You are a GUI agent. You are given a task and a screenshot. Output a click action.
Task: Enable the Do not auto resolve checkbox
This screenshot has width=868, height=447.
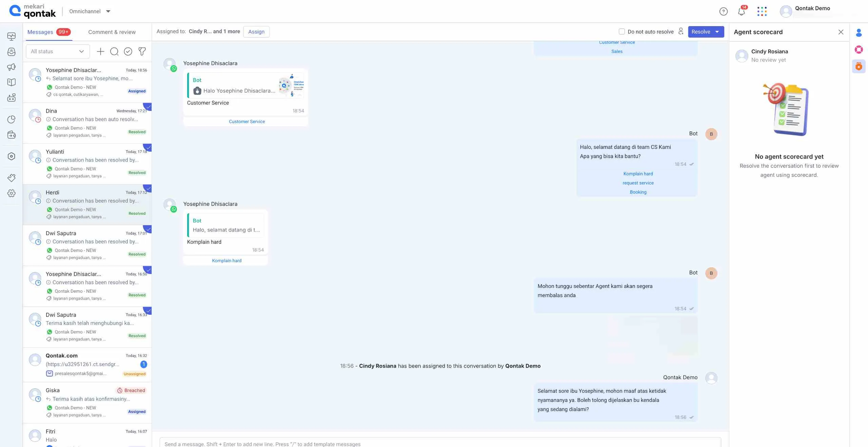point(622,31)
